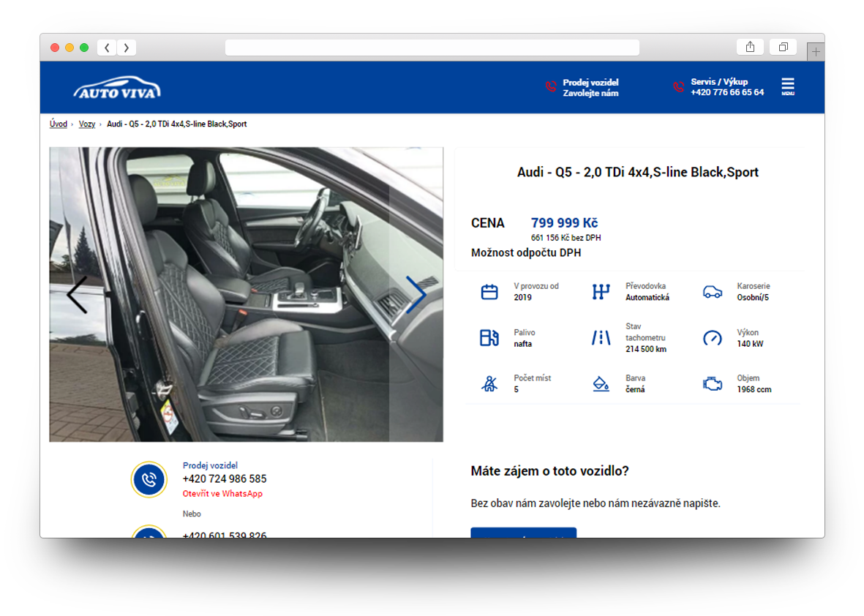Screen dimensions: 864x616
Task: Click the phone icon beside Prodej vozidel header
Action: [x=551, y=86]
